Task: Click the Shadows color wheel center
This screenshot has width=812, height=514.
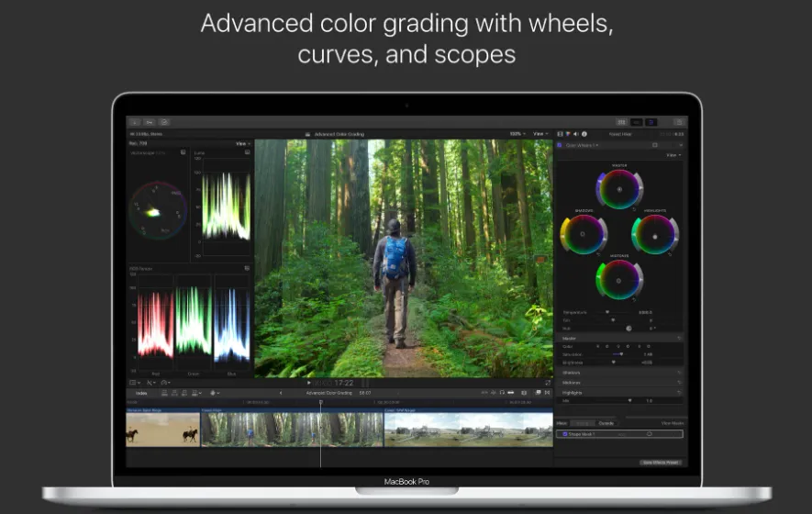Action: click(583, 234)
